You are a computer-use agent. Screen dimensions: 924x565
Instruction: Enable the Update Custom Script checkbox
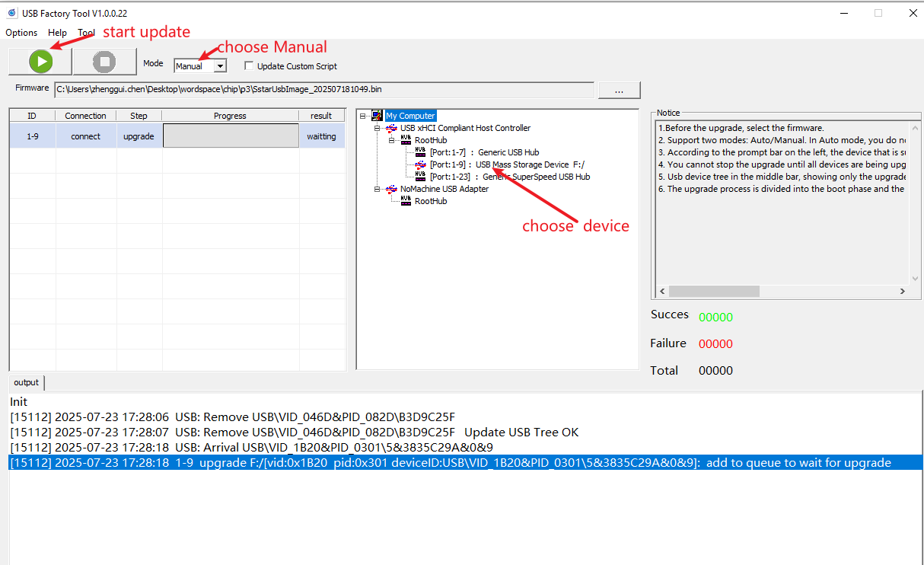coord(249,66)
